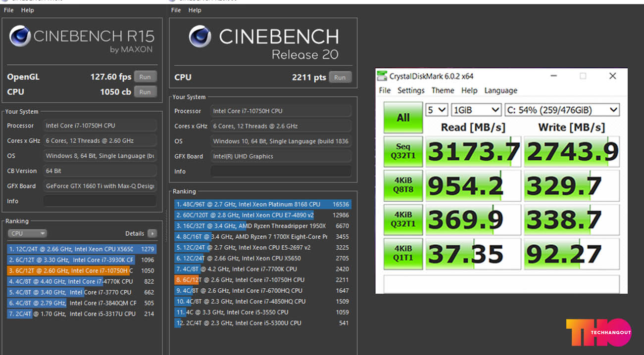Run the OpenGL test in Cinebench R15
644x355 pixels.
[145, 77]
